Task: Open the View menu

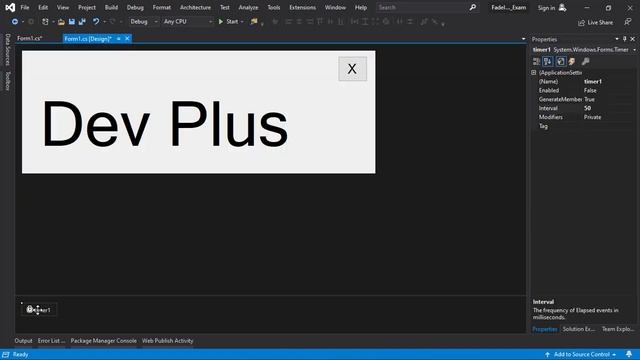Action: tap(63, 7)
